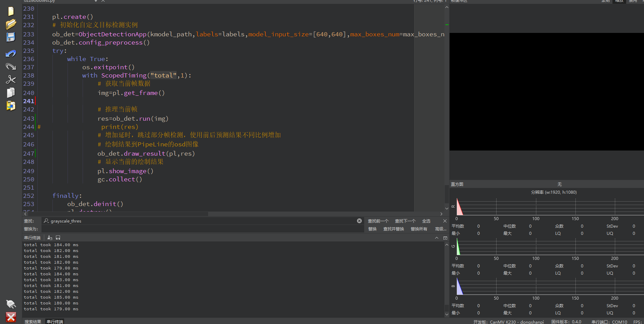This screenshot has width=644, height=324.
Task: Click inside the 替换为 input field
Action: tap(202, 229)
